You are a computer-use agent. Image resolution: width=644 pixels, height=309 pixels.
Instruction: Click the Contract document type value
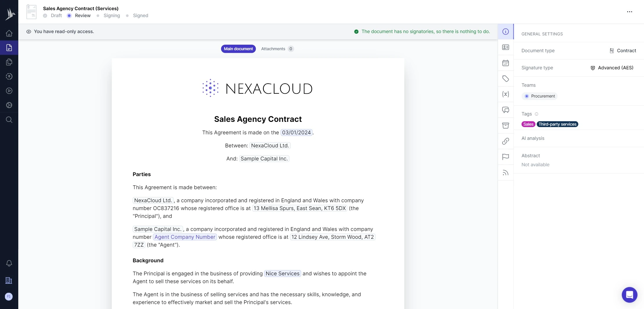tap(623, 50)
